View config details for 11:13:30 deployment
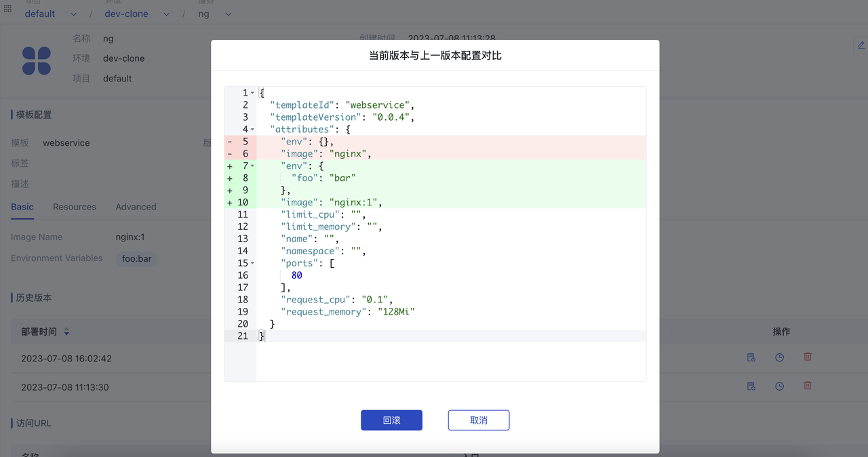This screenshot has width=868, height=457. [751, 386]
